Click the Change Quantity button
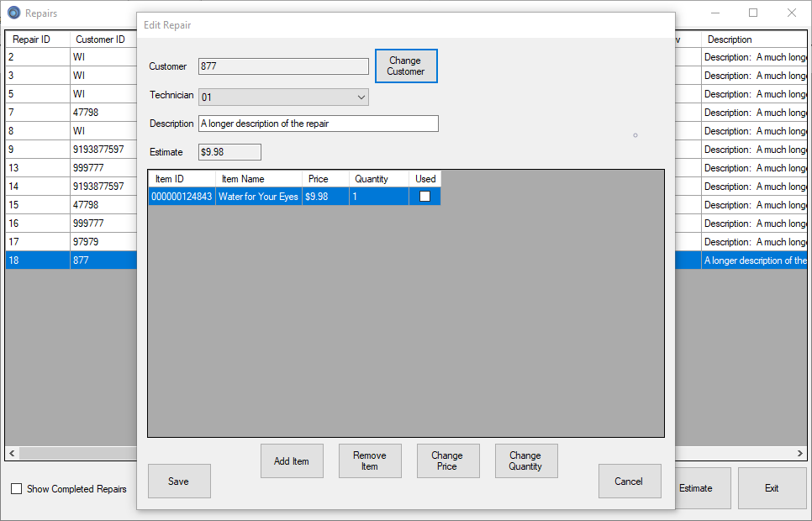812x521 pixels. [x=525, y=461]
